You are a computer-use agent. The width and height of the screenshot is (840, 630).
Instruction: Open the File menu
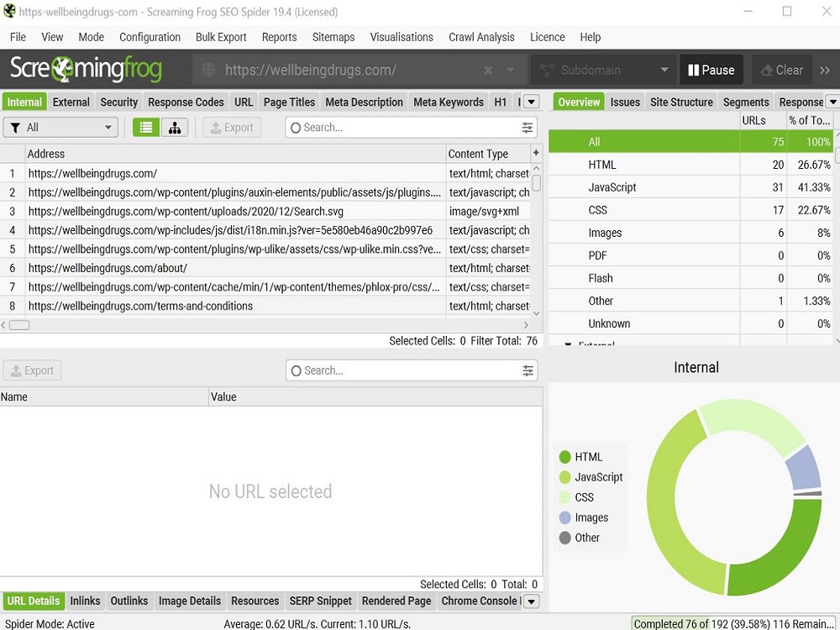click(18, 37)
